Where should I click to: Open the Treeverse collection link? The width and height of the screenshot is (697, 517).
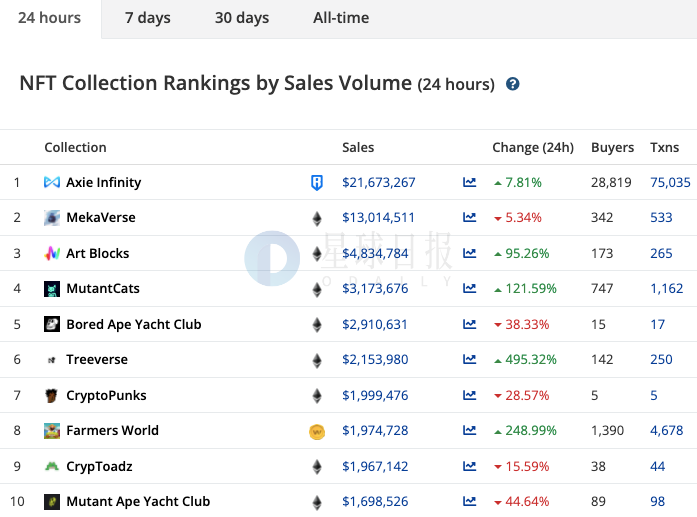click(97, 359)
